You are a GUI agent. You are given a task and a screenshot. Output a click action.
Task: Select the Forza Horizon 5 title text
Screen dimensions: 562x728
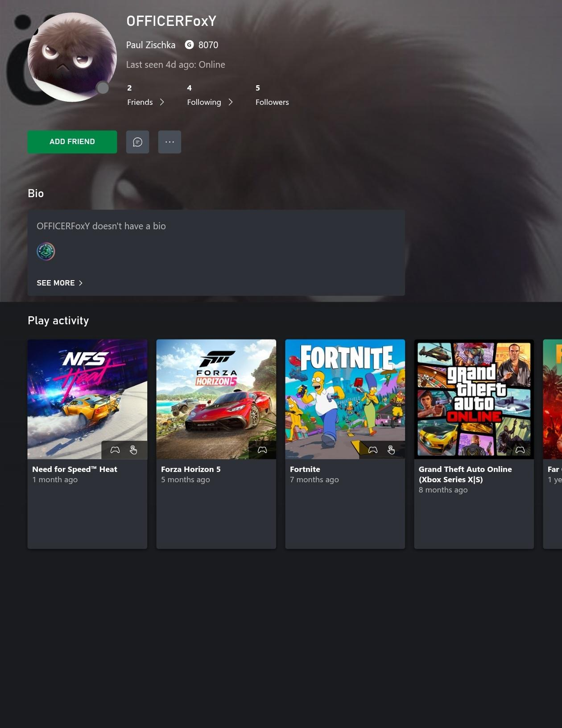click(x=191, y=469)
